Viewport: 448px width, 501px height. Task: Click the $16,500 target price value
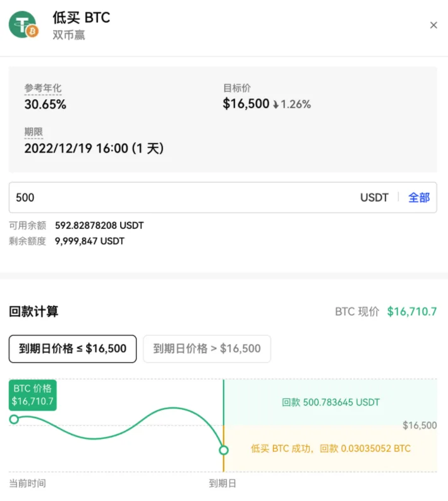(x=246, y=104)
